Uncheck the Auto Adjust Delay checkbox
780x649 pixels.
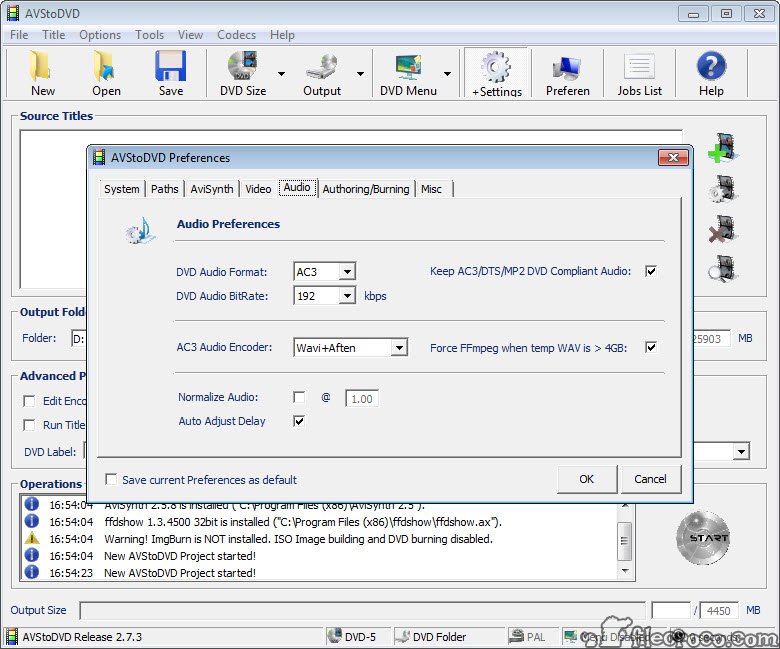(x=299, y=421)
